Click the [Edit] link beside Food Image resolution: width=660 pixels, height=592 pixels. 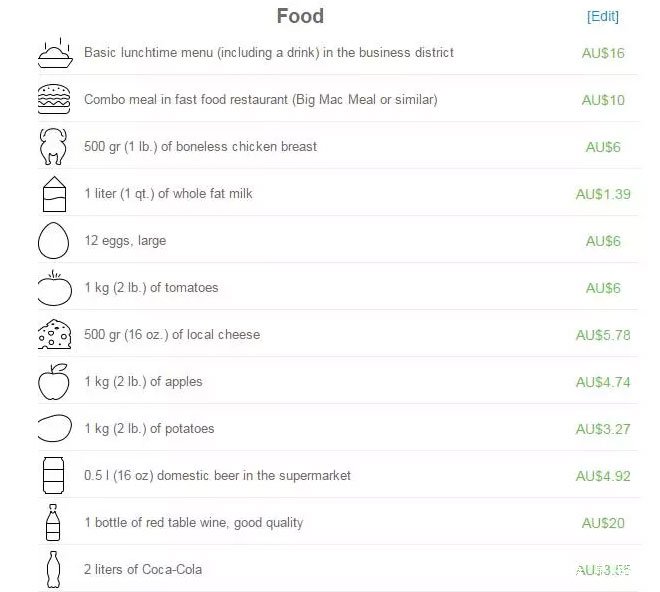[602, 16]
